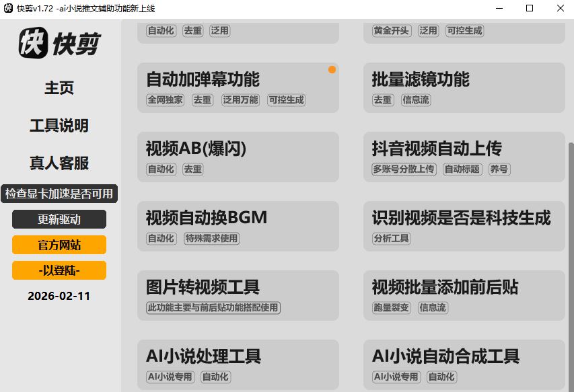
Task: Click the orange dot on 自动加弹幕功能 card
Action: (x=332, y=69)
